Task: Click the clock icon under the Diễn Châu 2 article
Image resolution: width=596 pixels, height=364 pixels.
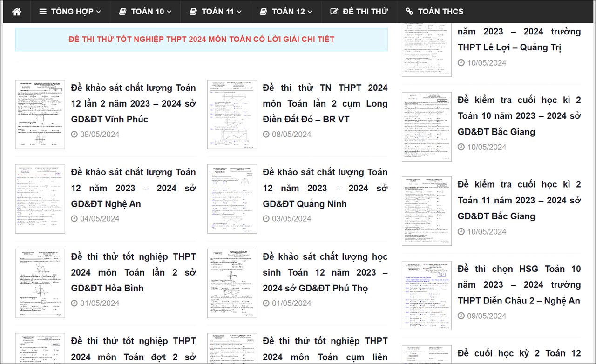Action: coord(461,316)
